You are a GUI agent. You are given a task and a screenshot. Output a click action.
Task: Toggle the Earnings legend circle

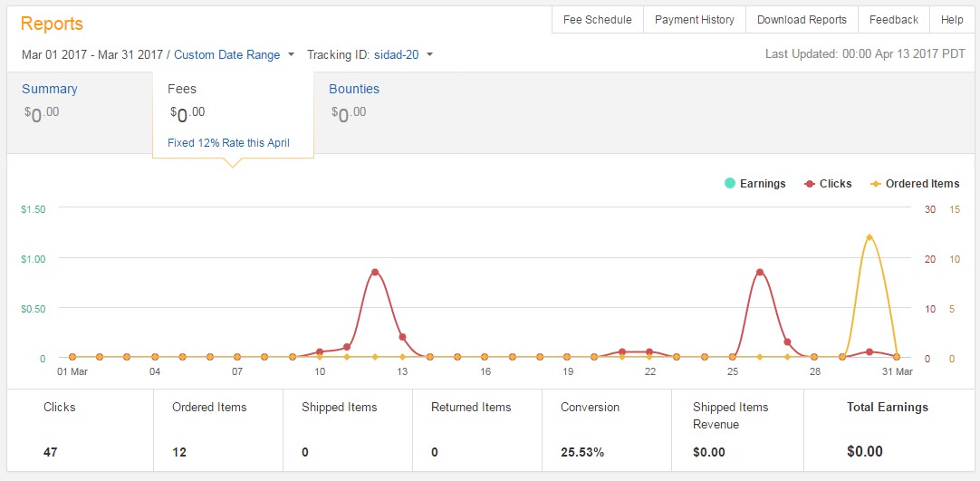[730, 184]
